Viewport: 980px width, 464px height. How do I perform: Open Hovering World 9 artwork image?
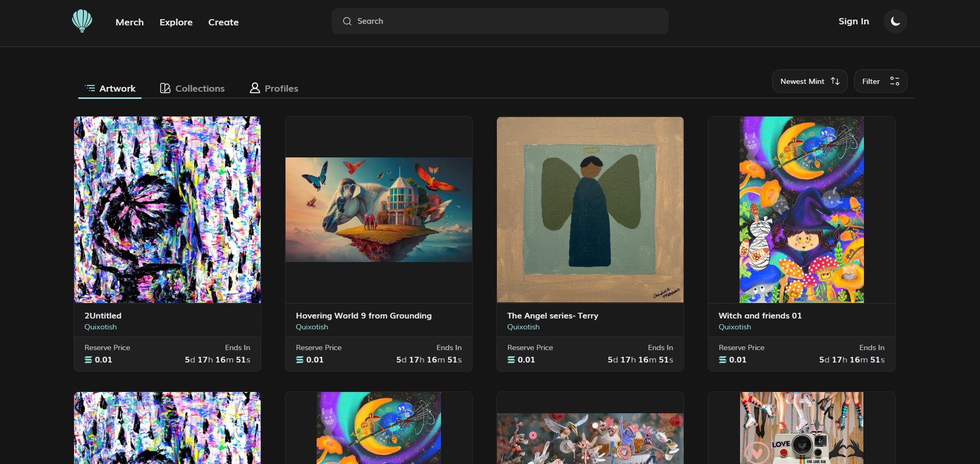coord(379,210)
